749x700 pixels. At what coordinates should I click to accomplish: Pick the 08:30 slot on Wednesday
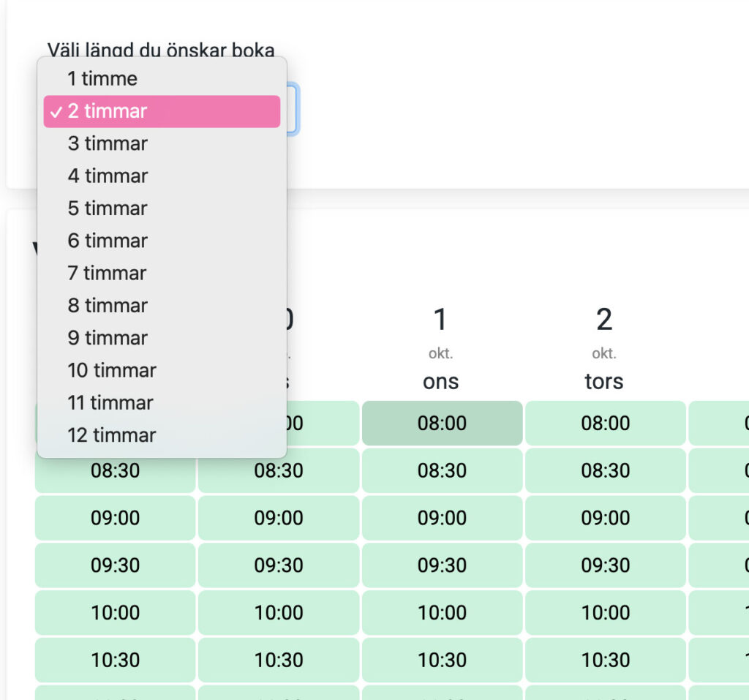tap(442, 470)
